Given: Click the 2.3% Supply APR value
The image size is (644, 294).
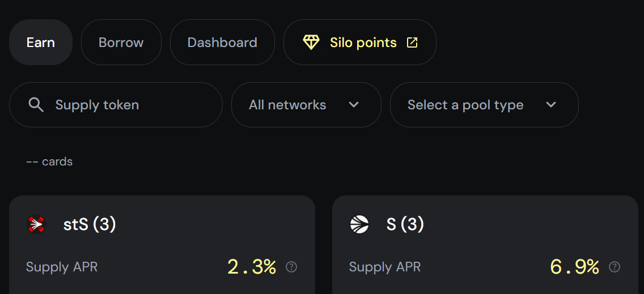Looking at the screenshot, I should [251, 267].
